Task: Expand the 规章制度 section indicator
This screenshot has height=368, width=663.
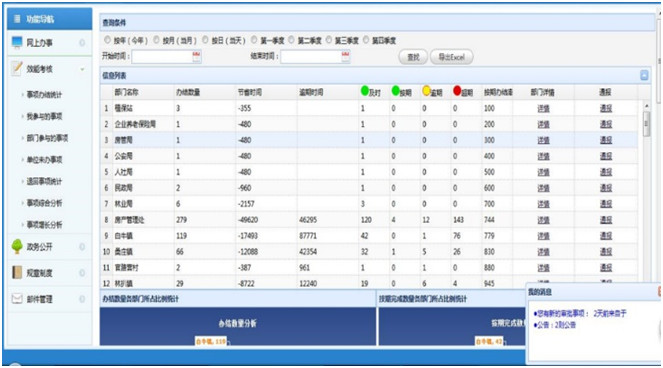Action: pos(82,273)
